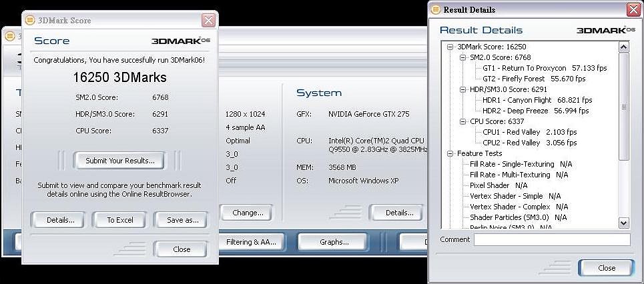This screenshot has height=284, width=644.
Task: Export results with To Excel button
Action: coord(119,220)
